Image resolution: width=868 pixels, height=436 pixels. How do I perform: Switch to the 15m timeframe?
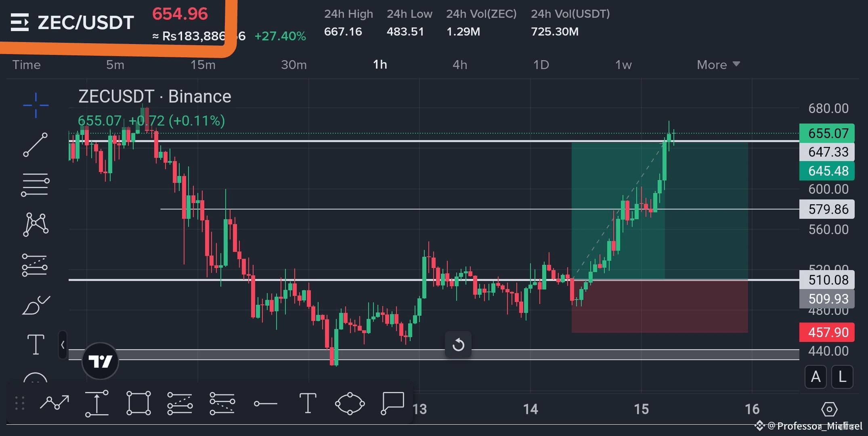(x=203, y=65)
